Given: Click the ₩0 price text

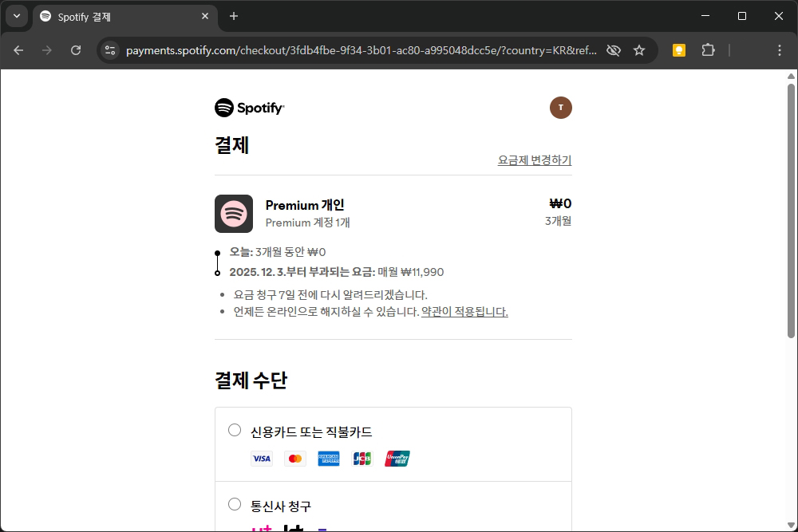Looking at the screenshot, I should (560, 204).
